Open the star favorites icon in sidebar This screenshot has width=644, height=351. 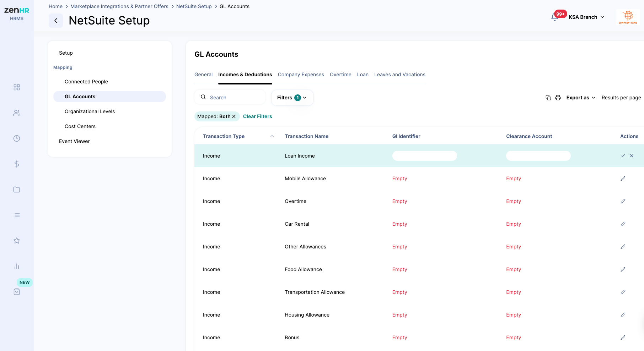17,241
